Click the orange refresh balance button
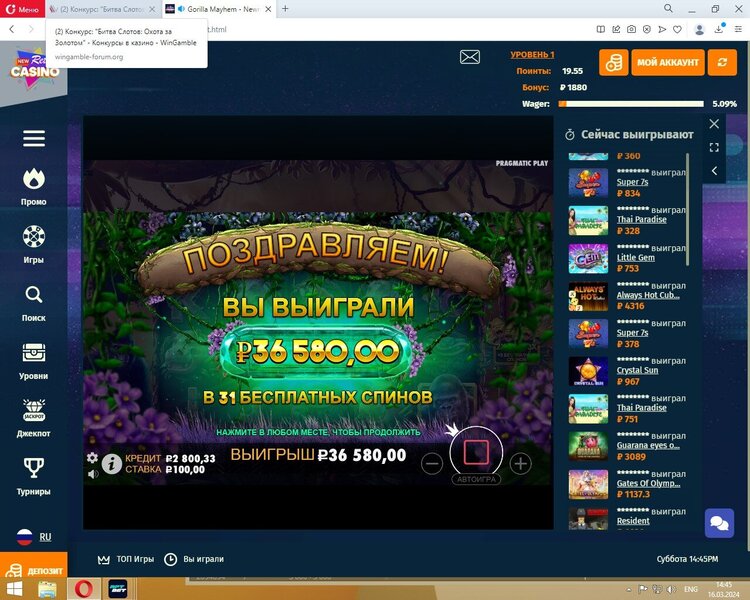The height and width of the screenshot is (600, 750). [x=722, y=62]
